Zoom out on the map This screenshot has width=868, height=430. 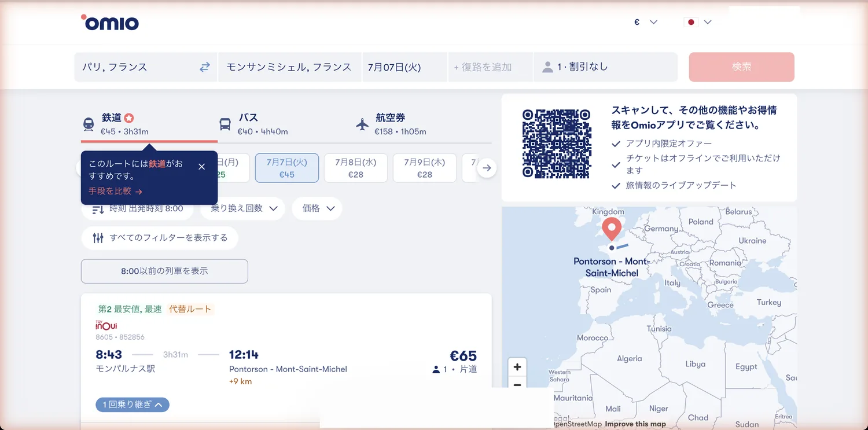point(517,383)
